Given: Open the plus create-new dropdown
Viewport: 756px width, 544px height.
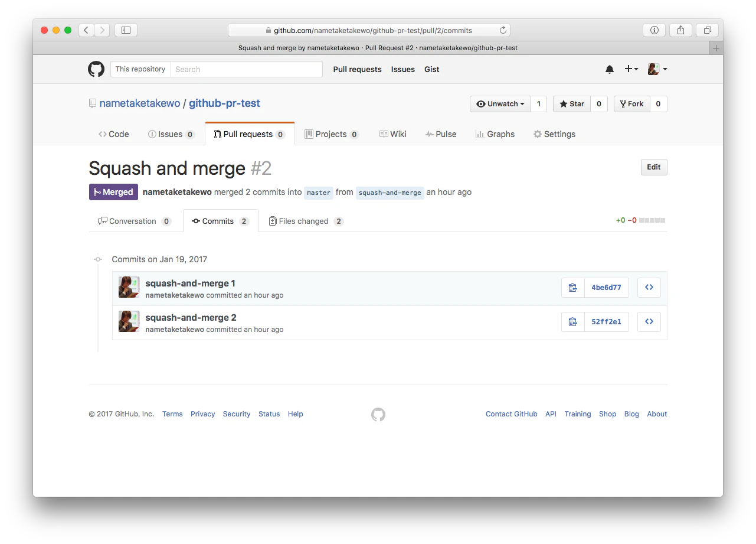Looking at the screenshot, I should pos(631,69).
